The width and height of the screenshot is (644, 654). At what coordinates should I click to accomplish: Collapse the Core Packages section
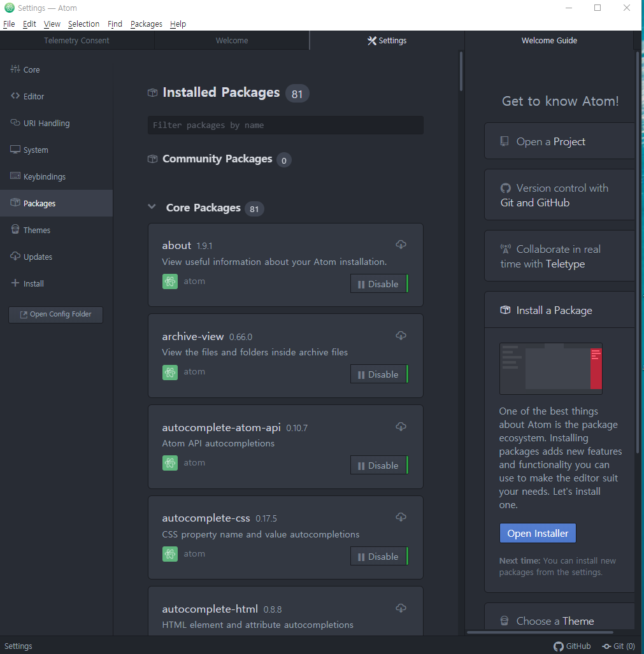click(152, 207)
